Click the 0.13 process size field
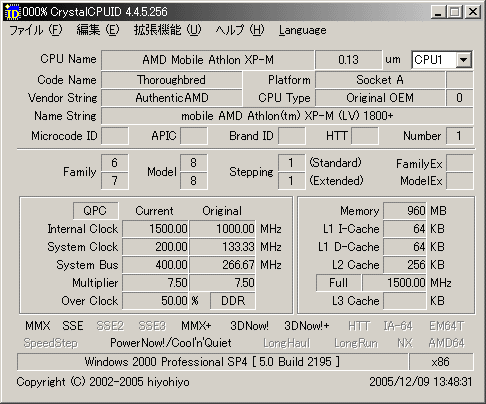The width and height of the screenshot is (486, 404). click(348, 60)
